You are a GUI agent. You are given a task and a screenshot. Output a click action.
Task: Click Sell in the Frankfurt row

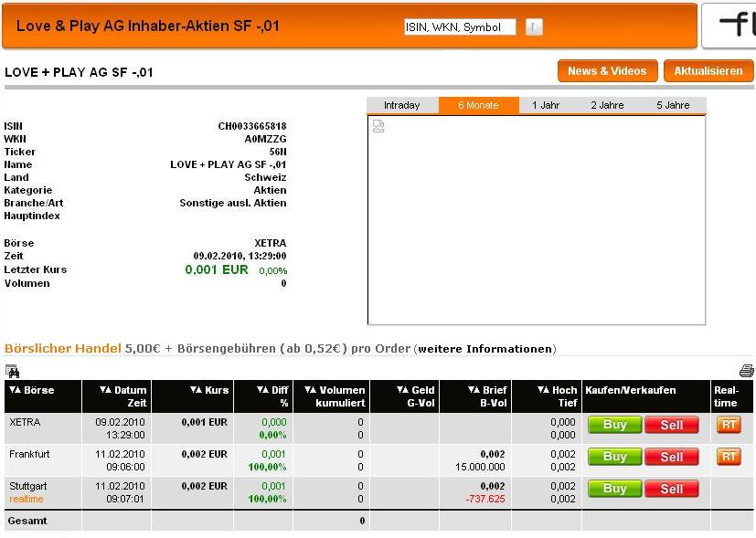[x=672, y=457]
